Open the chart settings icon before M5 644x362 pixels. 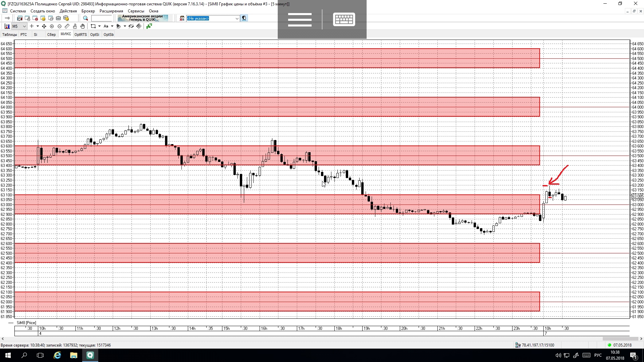coord(7,26)
